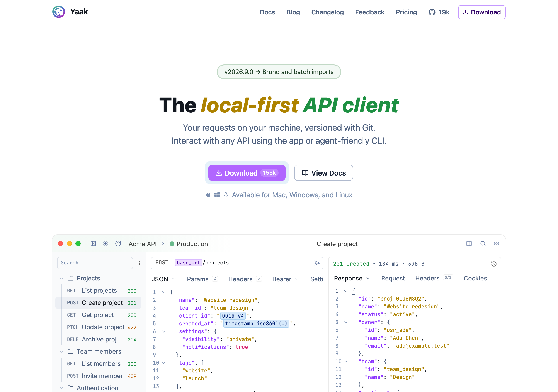Fold the settings object on request line 6
558x392 pixels.
pos(164,331)
